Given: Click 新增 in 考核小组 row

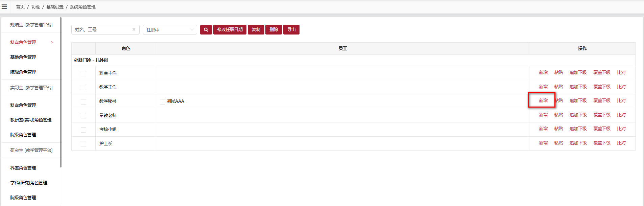Looking at the screenshot, I should (x=543, y=129).
